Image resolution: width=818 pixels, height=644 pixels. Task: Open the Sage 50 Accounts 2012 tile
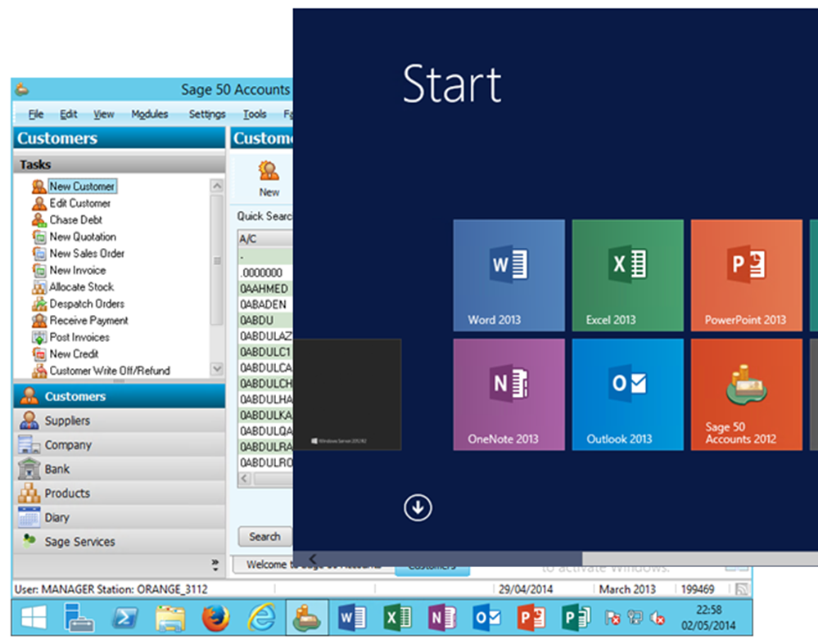(746, 394)
